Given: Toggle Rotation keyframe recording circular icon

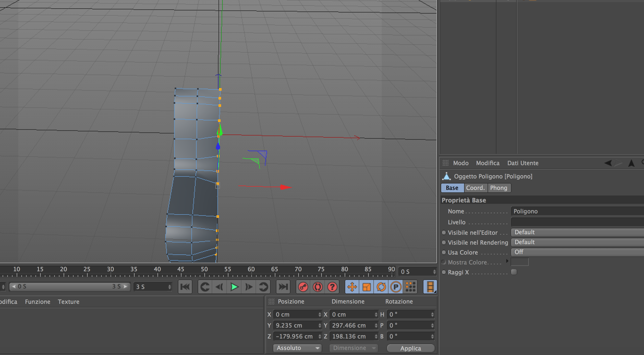Looking at the screenshot, I should (381, 287).
